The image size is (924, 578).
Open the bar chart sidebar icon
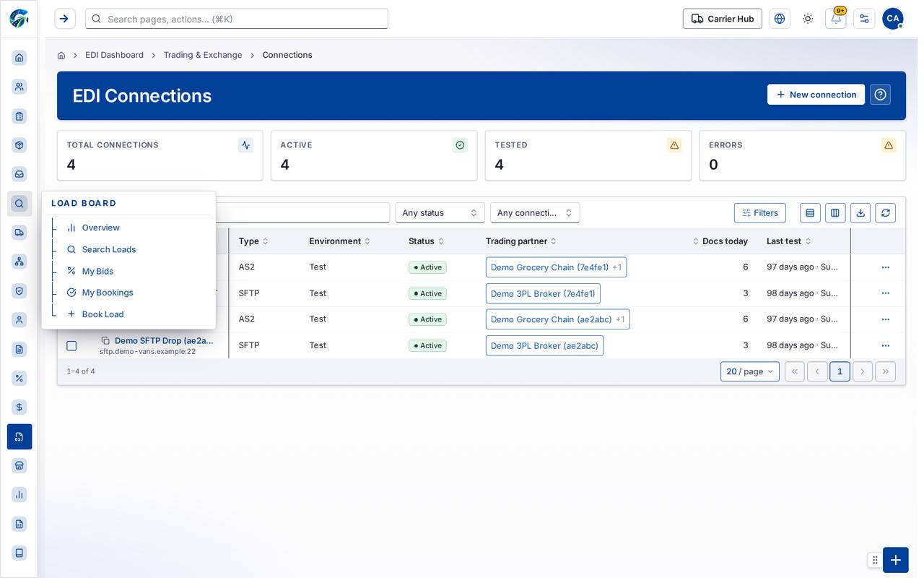click(19, 494)
